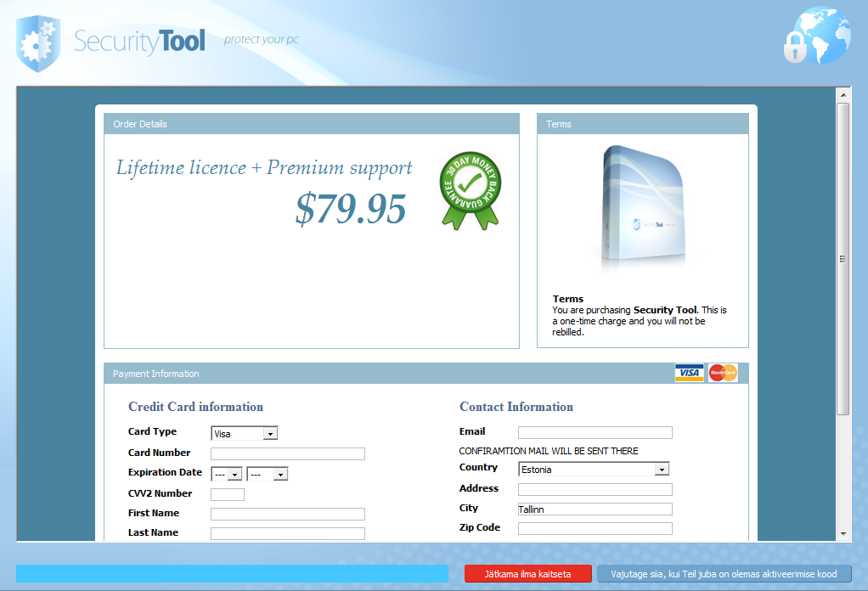Click into the Address field

coord(595,489)
